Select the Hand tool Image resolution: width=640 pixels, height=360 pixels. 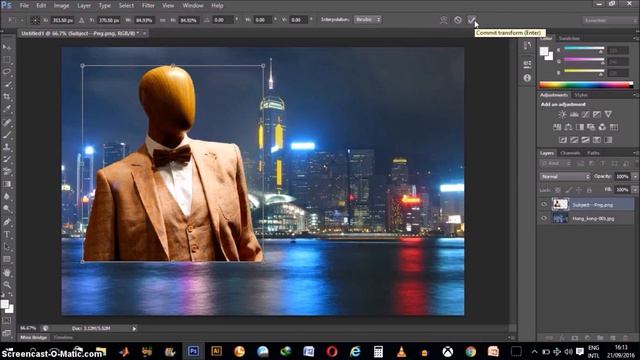[x=7, y=272]
